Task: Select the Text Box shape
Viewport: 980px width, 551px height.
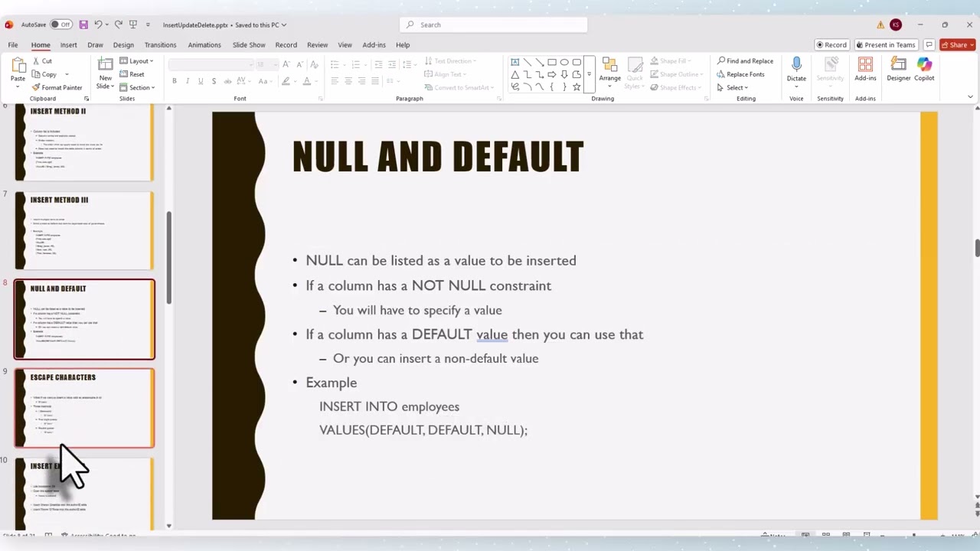Action: click(x=515, y=62)
